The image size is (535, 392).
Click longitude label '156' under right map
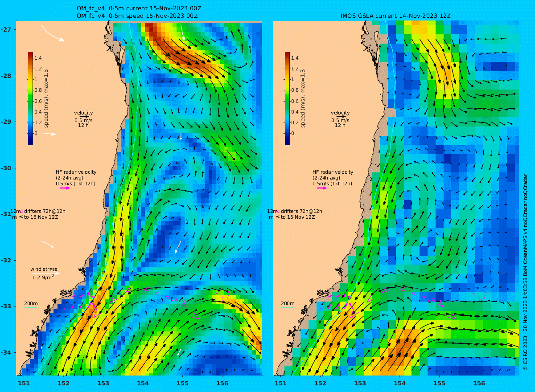coord(479,383)
